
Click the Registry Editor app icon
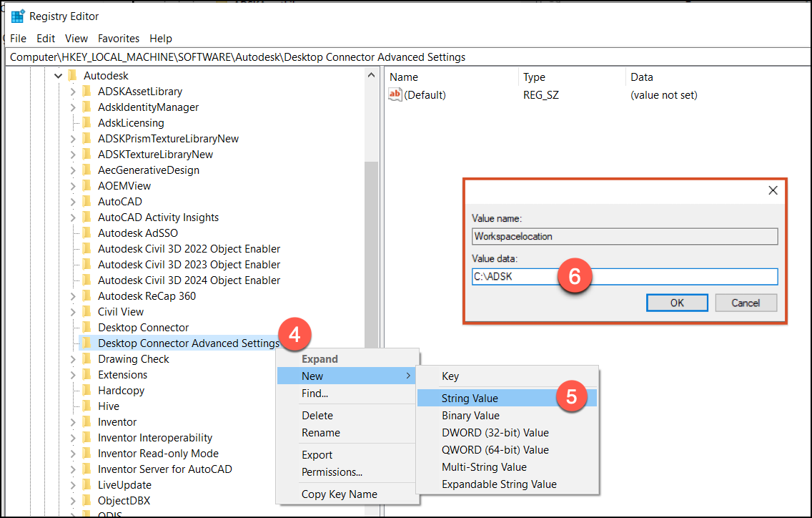click(18, 16)
